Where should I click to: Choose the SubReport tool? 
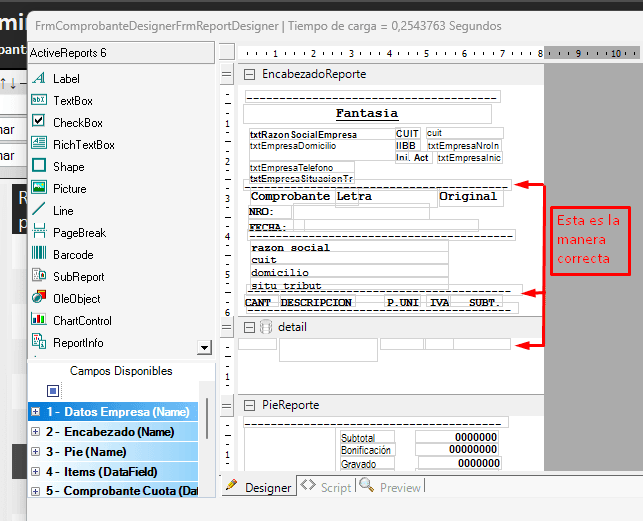click(x=78, y=276)
